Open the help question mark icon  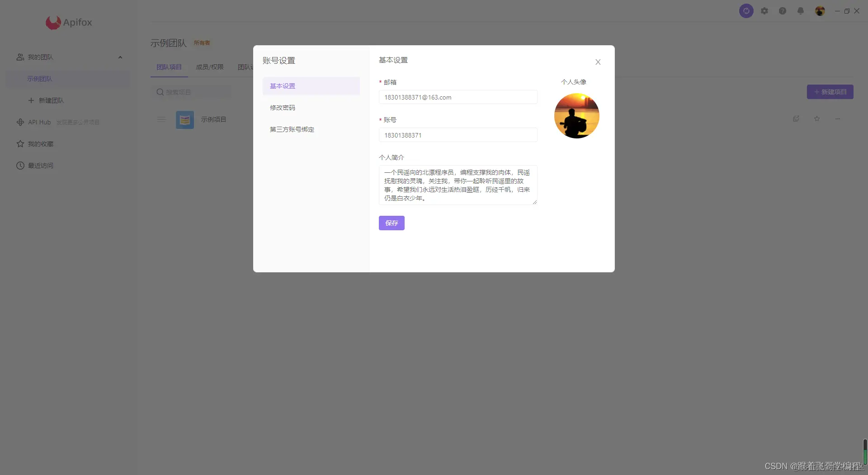[x=783, y=11]
